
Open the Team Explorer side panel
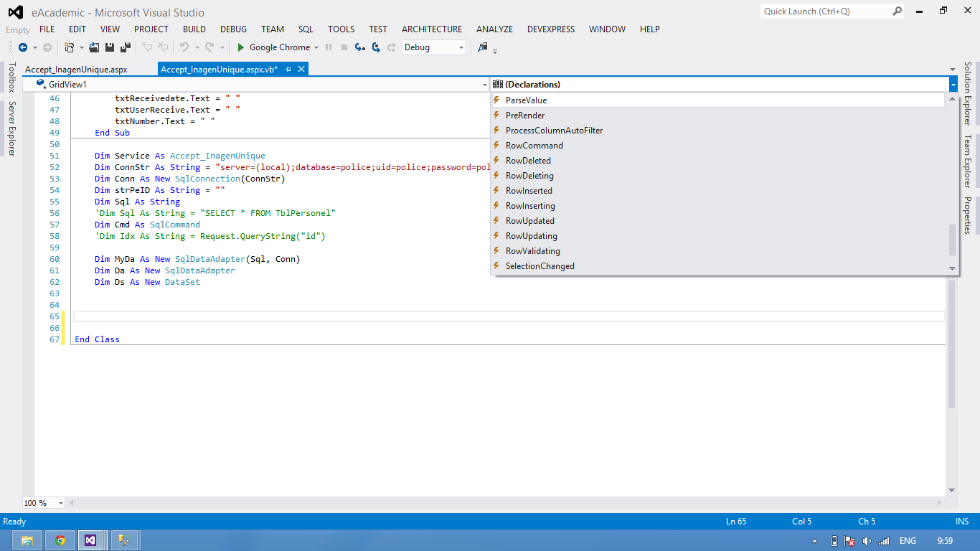[x=968, y=161]
